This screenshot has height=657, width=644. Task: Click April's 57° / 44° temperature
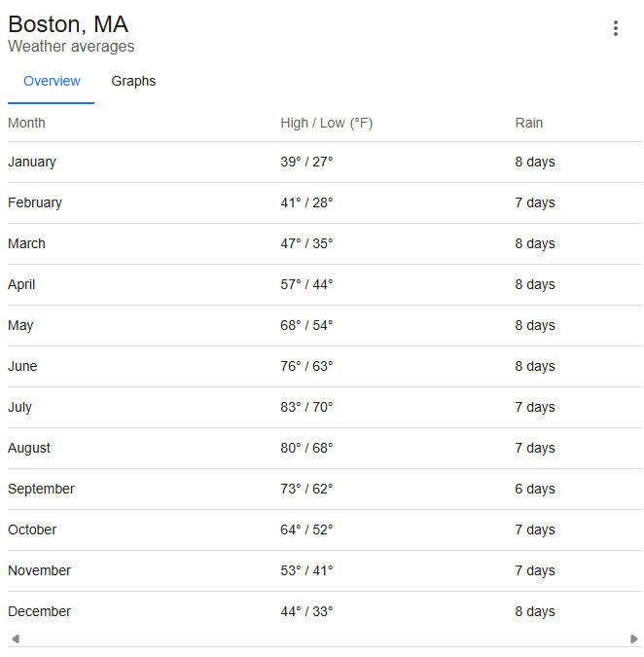(306, 284)
